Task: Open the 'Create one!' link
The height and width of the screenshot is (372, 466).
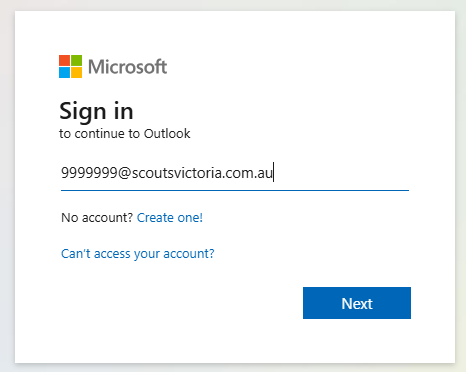Action: point(170,218)
